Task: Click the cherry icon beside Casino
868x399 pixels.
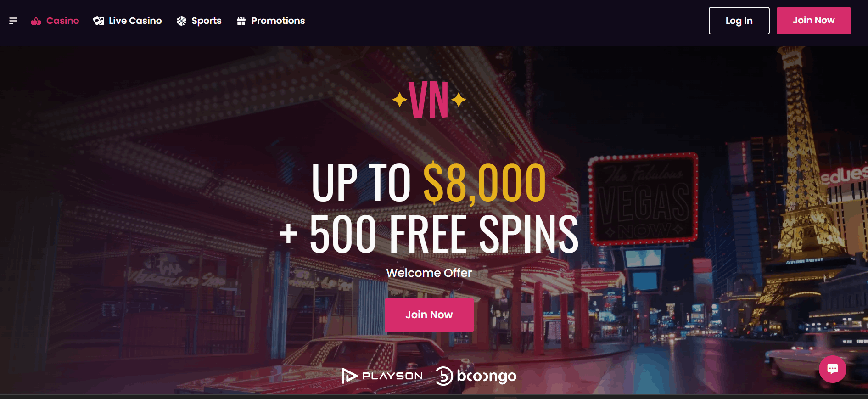Action: (x=36, y=21)
